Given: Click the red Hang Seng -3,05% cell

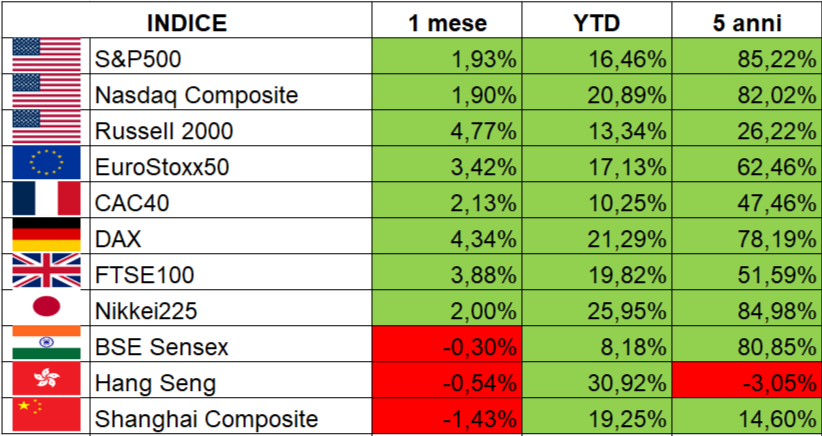Looking at the screenshot, I should [745, 382].
